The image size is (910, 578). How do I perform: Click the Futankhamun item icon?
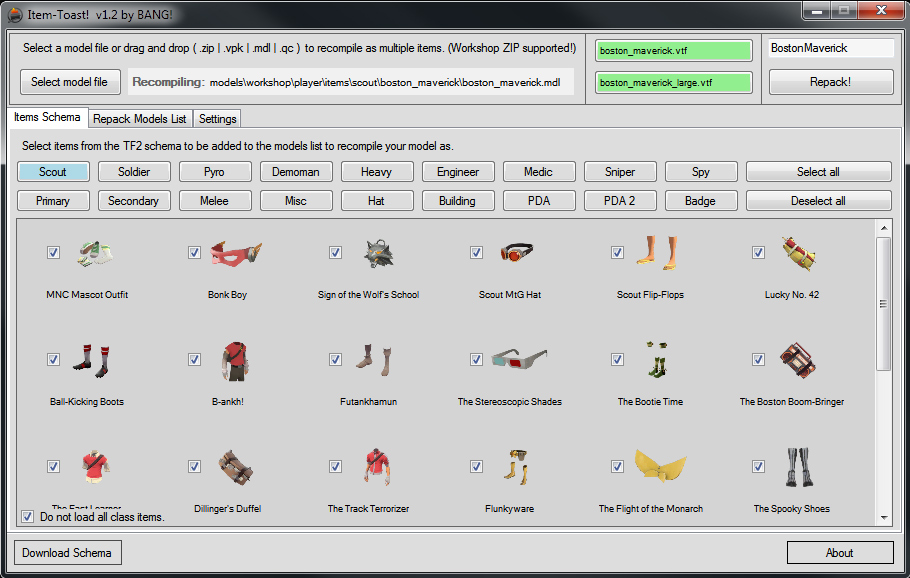[x=374, y=360]
